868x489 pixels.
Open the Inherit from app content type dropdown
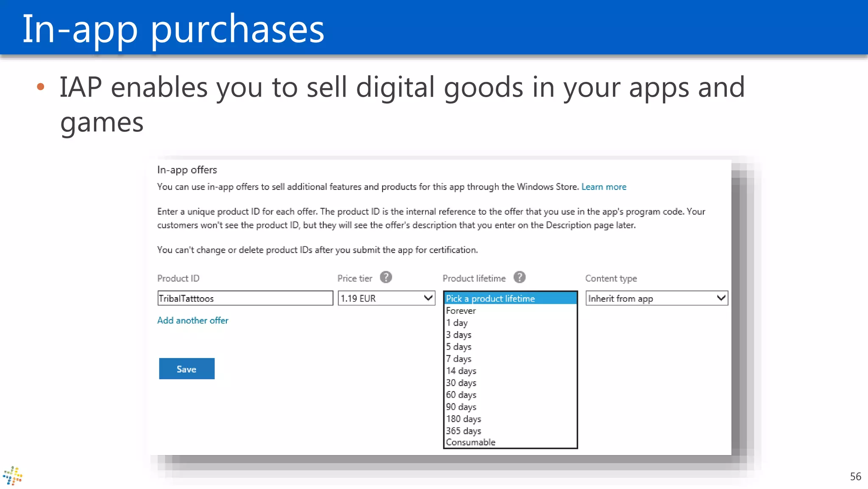(x=657, y=298)
